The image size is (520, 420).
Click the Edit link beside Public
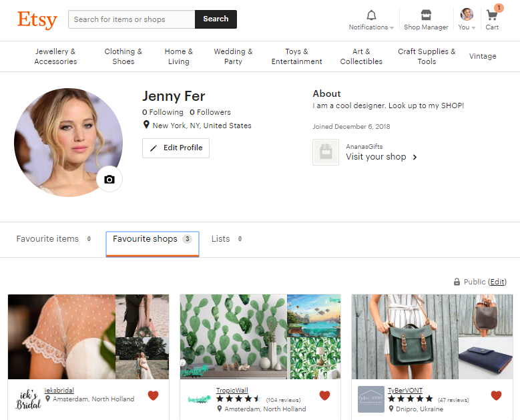[x=497, y=282]
